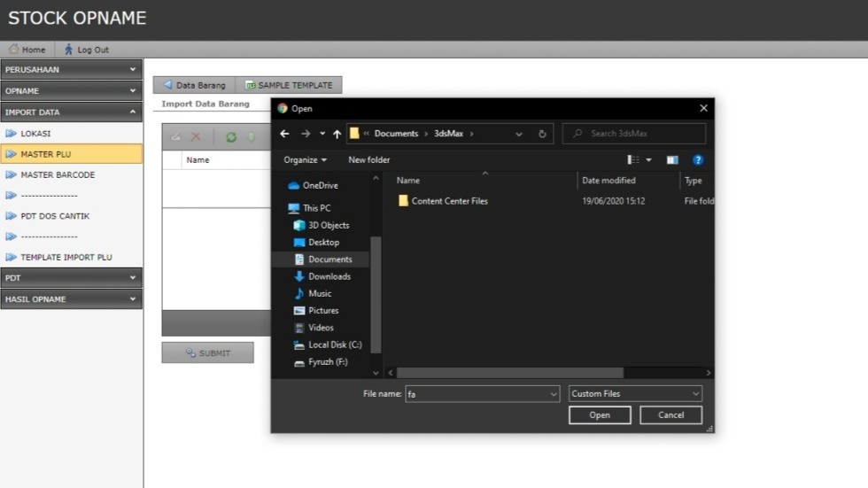Open dialog help icon
Image resolution: width=868 pixels, height=488 pixels.
[x=698, y=160]
